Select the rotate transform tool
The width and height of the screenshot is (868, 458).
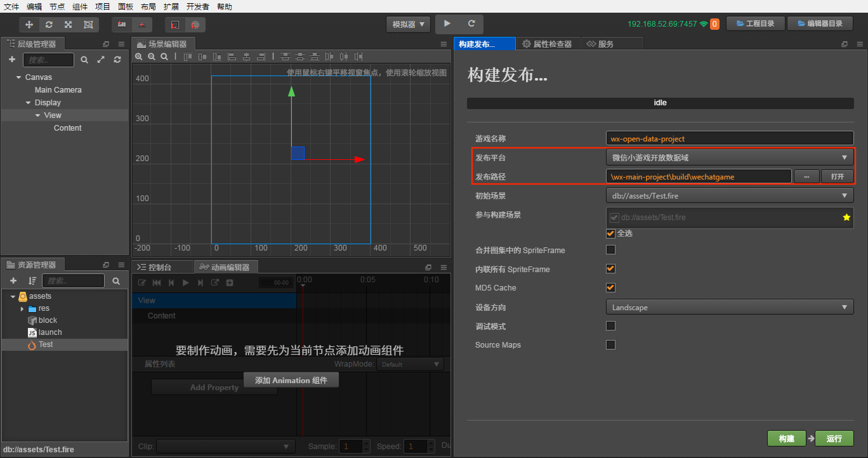pyautogui.click(x=49, y=25)
